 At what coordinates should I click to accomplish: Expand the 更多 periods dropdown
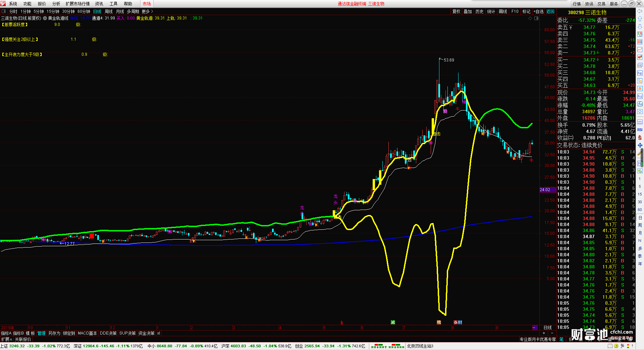pos(147,11)
